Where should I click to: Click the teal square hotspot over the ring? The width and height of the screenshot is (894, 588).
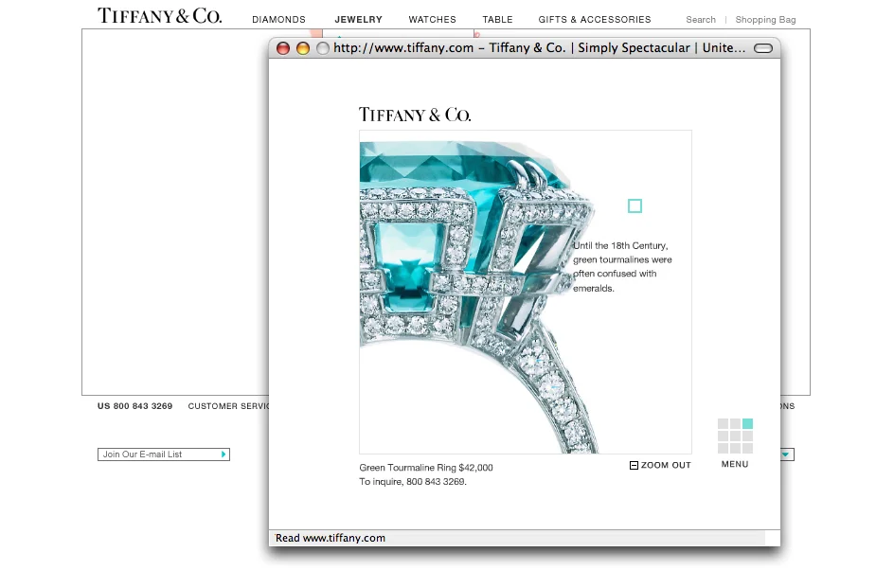[x=635, y=205]
